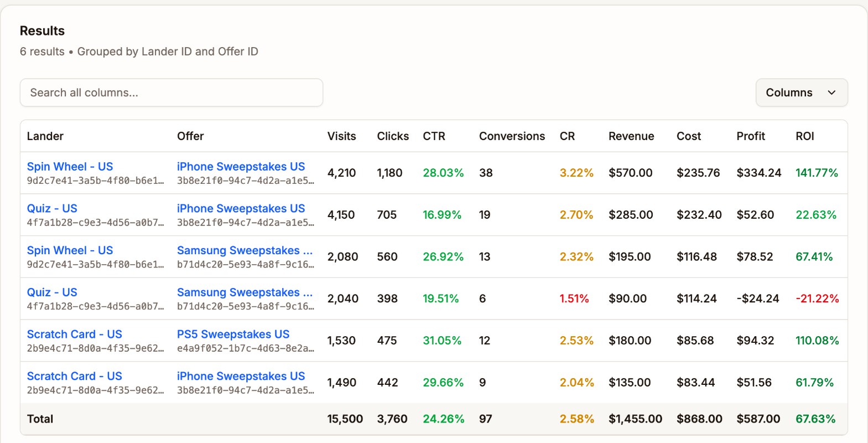Open the Columns dropdown
Image resolution: width=868 pixels, height=443 pixels.
pos(801,92)
